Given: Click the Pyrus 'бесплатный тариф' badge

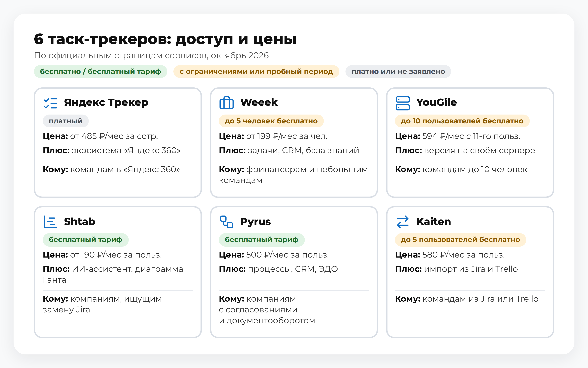Looking at the screenshot, I should click(262, 240).
